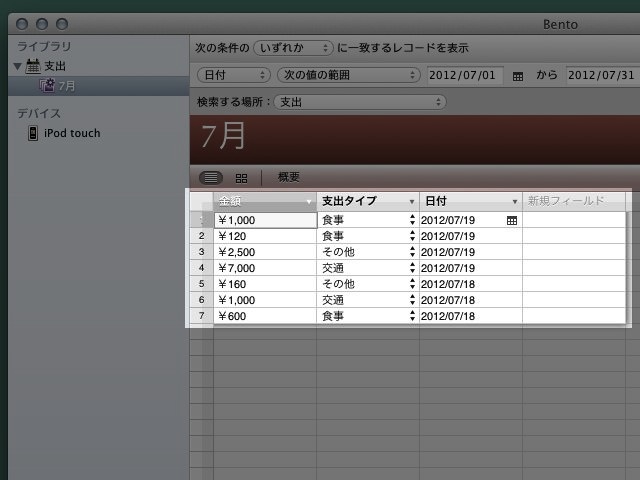This screenshot has width=640, height=480.
Task: Click the デバイス sidebar section header
Action: [39, 113]
